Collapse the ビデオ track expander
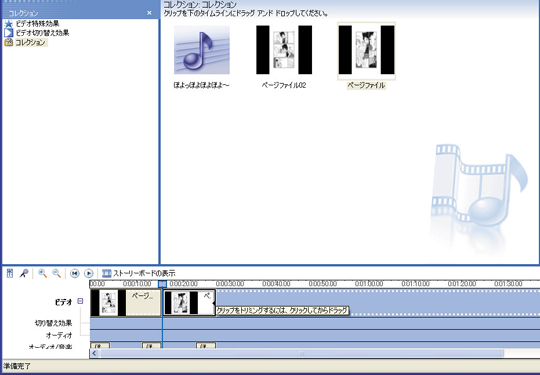The width and height of the screenshot is (540, 375). (x=80, y=301)
